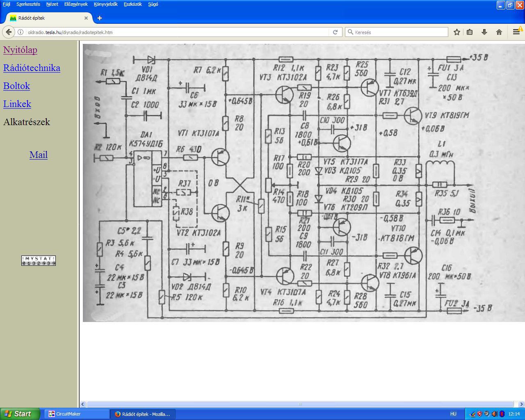Screen dimensions: 525x420
Task: Click the colorful pen tray icon
Action: (x=472, y=414)
